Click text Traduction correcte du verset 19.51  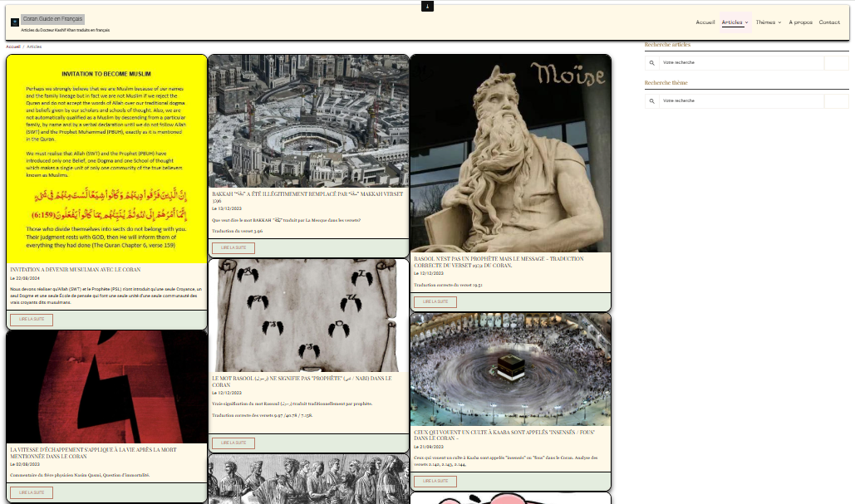coord(448,285)
